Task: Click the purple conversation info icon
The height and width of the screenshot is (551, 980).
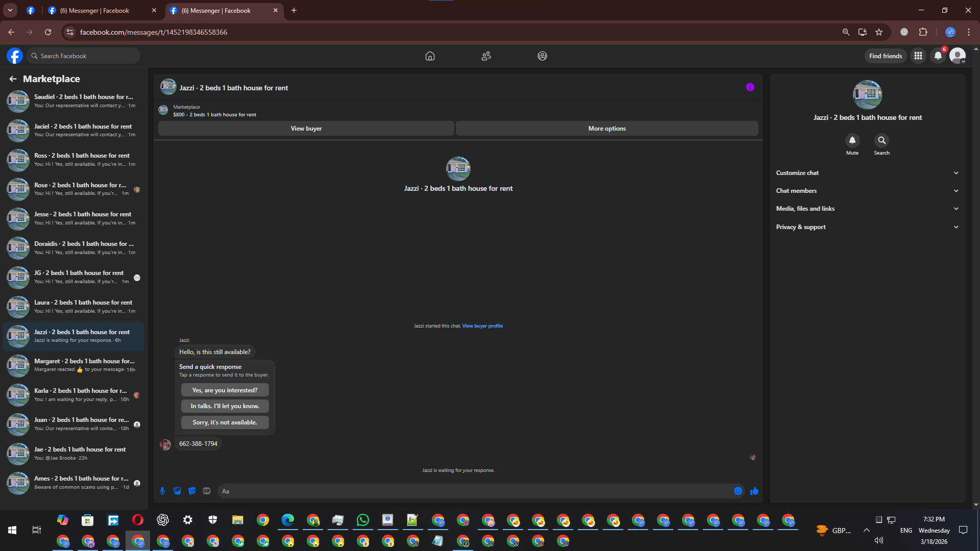Action: click(750, 87)
